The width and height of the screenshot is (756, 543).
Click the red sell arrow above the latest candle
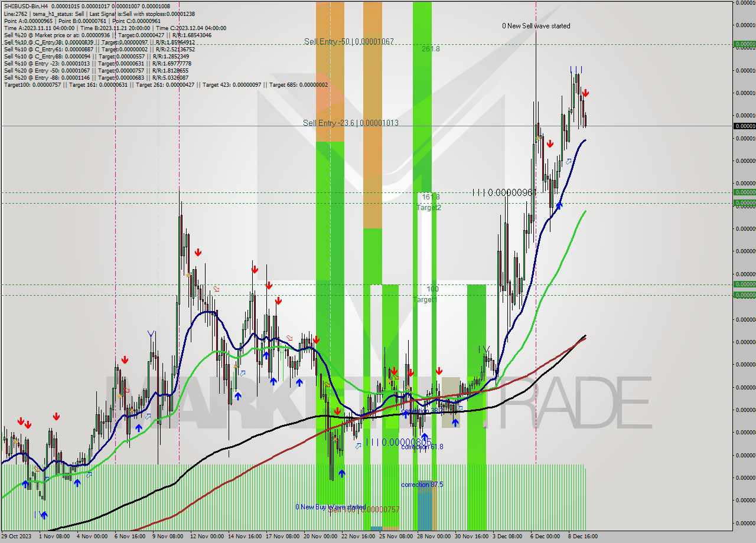[x=585, y=93]
